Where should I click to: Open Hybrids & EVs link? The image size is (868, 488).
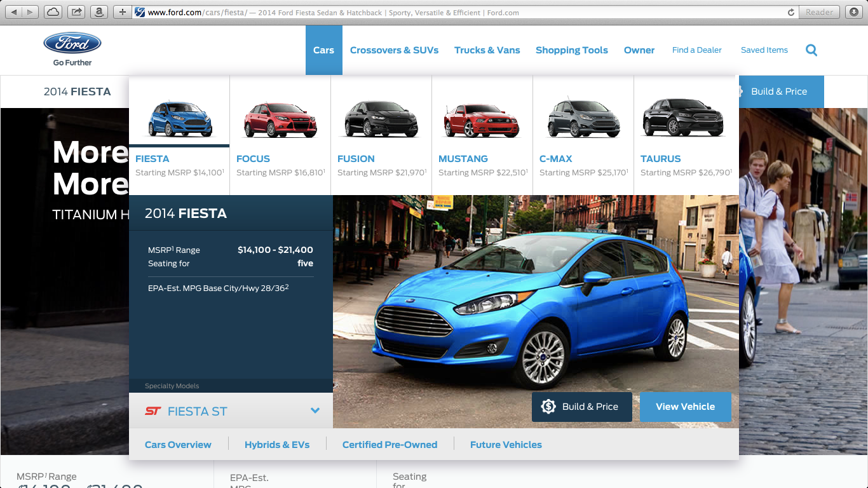coord(277,445)
